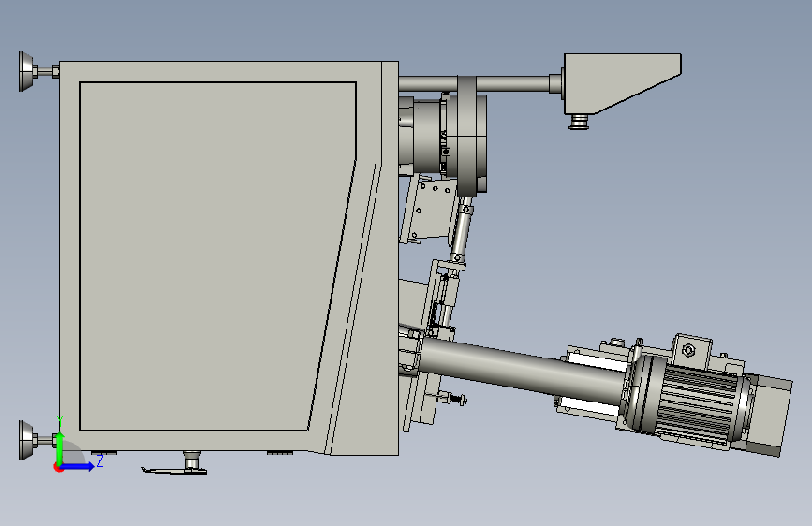
Task: Select the hopper funnel at top right
Action: click(623, 83)
